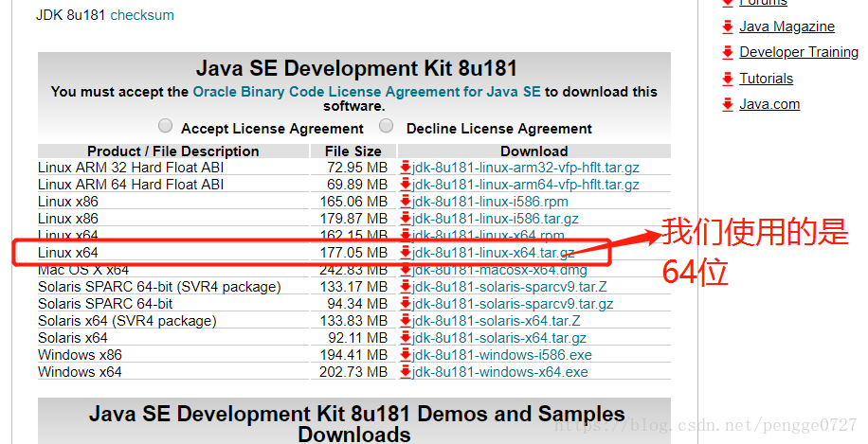Click the 177.05 MB file size
This screenshot has height=444, width=868.
(353, 253)
